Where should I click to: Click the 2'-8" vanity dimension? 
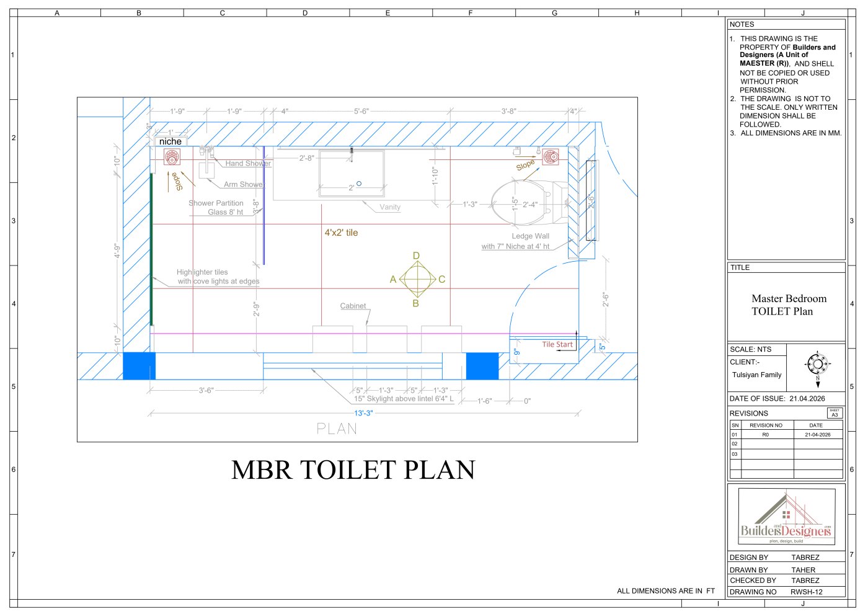[x=306, y=158]
